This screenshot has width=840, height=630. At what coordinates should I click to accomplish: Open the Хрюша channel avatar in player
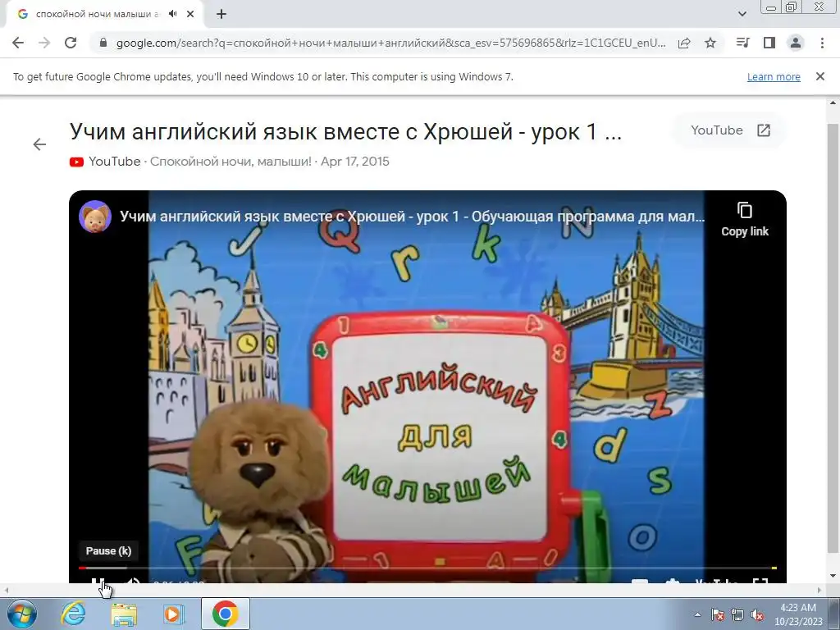coord(95,217)
